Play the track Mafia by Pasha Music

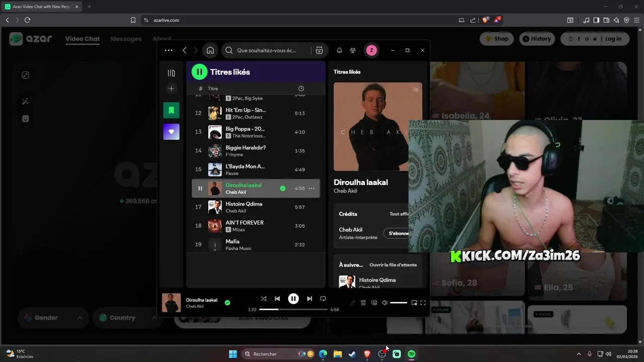[x=257, y=244]
